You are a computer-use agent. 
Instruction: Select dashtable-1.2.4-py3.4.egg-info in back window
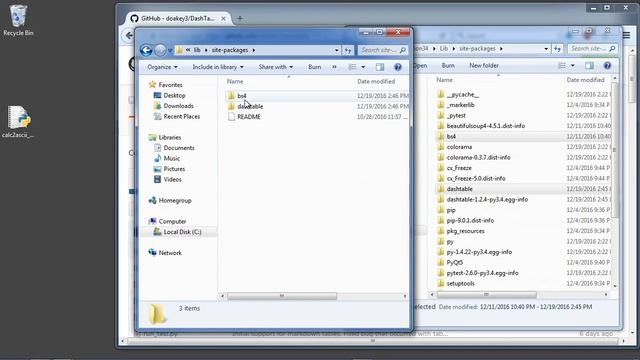[x=487, y=200]
